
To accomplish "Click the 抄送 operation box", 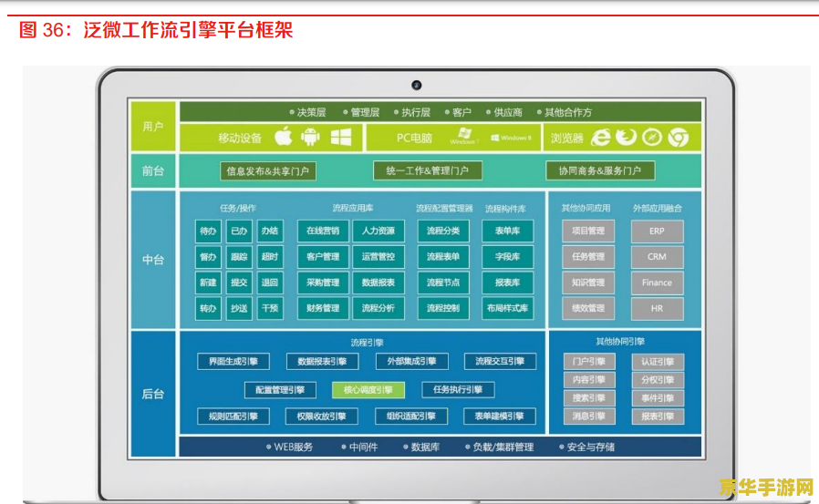I will pyautogui.click(x=239, y=308).
